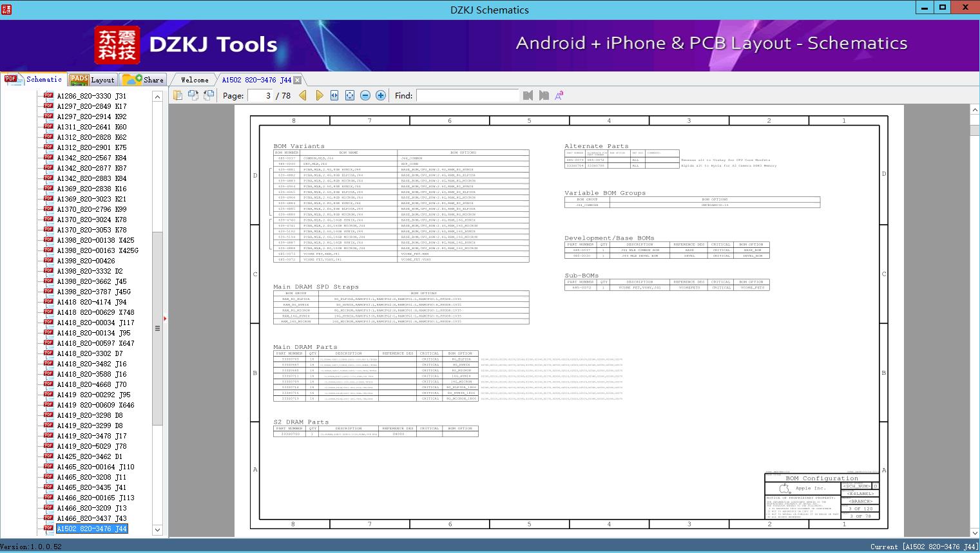This screenshot has width=980, height=553.
Task: Open A1419 820-00609 X646 schematic
Action: click(95, 405)
